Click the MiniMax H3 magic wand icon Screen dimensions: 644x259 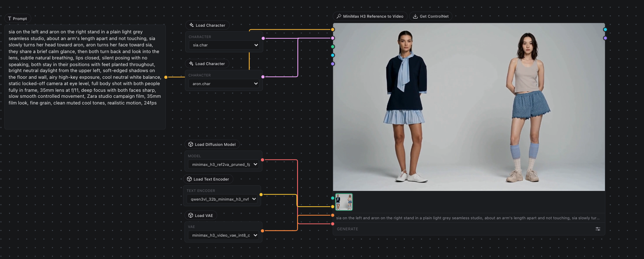[339, 16]
